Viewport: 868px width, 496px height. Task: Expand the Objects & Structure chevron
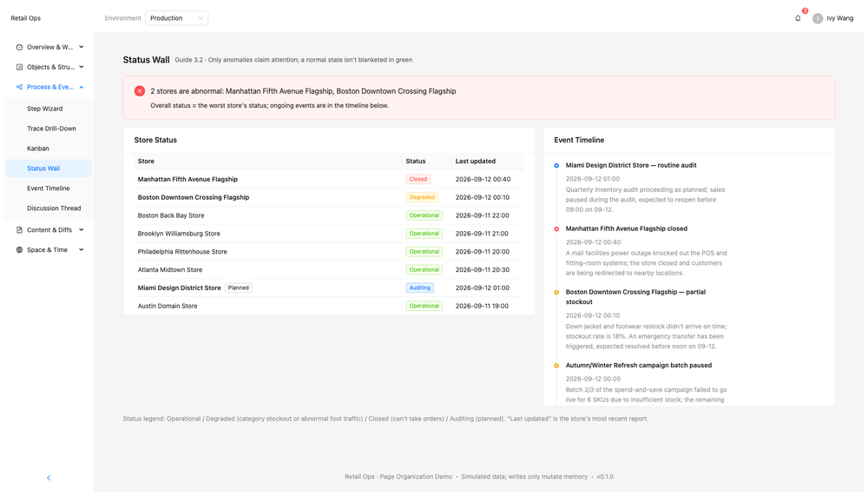tap(82, 67)
